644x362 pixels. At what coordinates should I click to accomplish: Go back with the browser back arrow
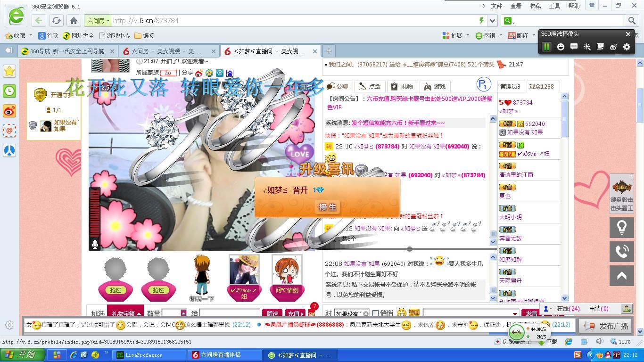[x=39, y=21]
